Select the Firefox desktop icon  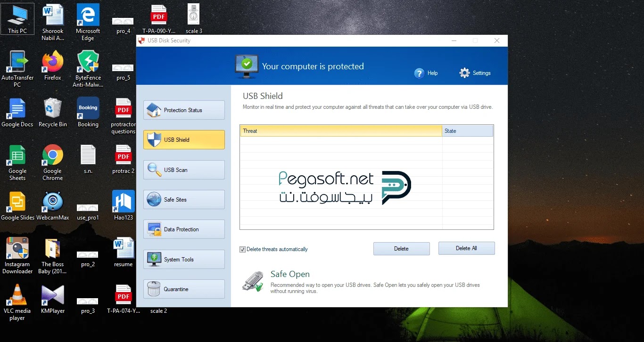pos(53,65)
